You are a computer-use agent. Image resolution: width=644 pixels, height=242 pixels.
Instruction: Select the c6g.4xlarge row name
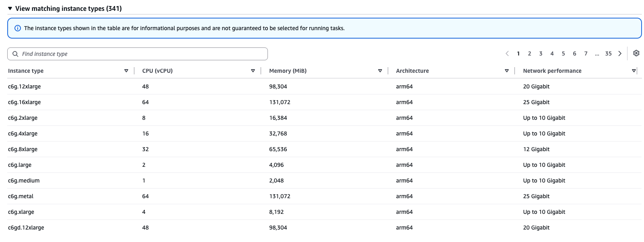(x=23, y=133)
